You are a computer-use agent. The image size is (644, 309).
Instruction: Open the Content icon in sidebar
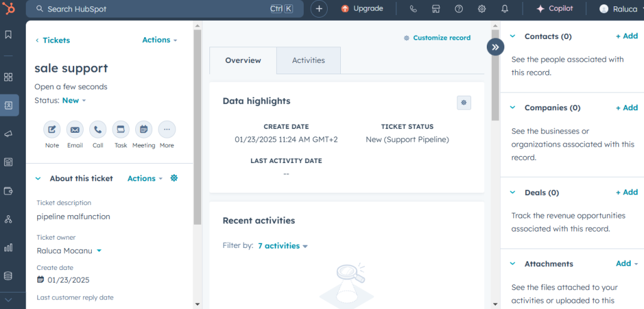8,162
